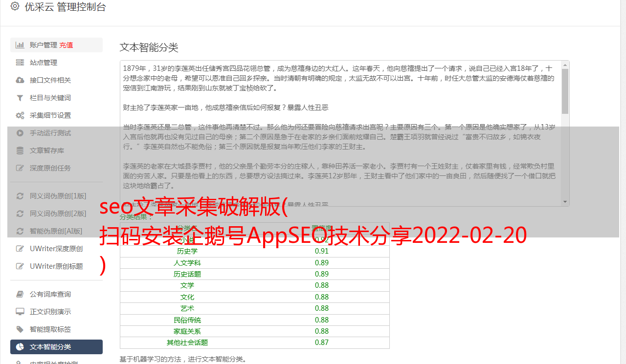Open the 优采云 管理控制台 header title

(65, 7)
